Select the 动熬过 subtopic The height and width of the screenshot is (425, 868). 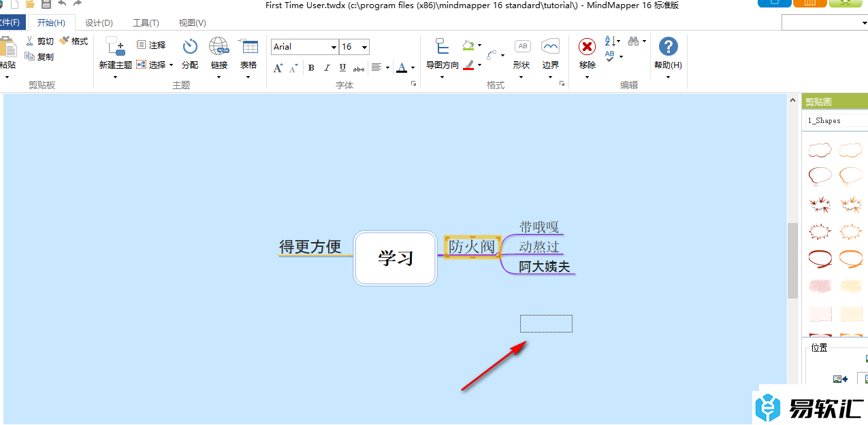click(539, 247)
